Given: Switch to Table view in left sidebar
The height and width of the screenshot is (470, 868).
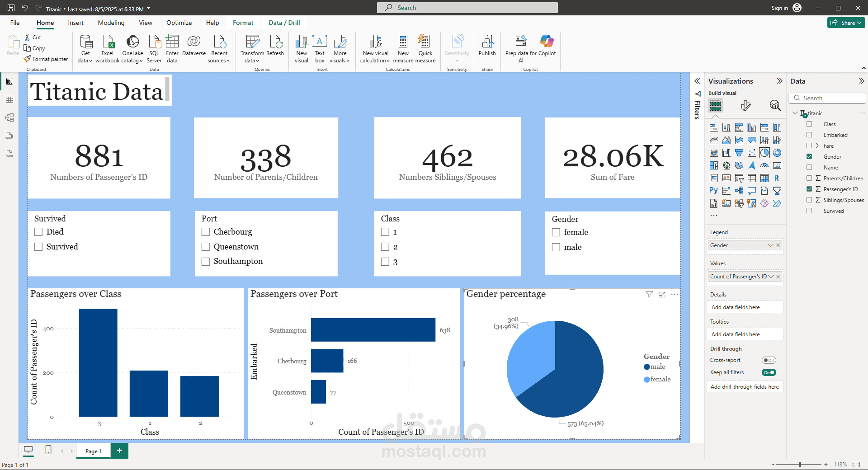Looking at the screenshot, I should click(9, 99).
